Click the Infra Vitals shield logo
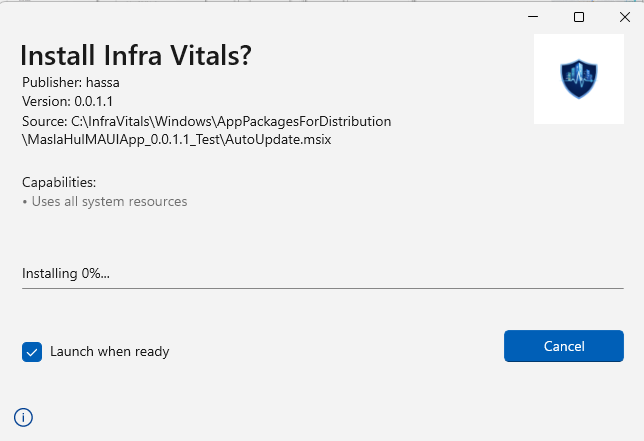This screenshot has width=644, height=441. [579, 79]
